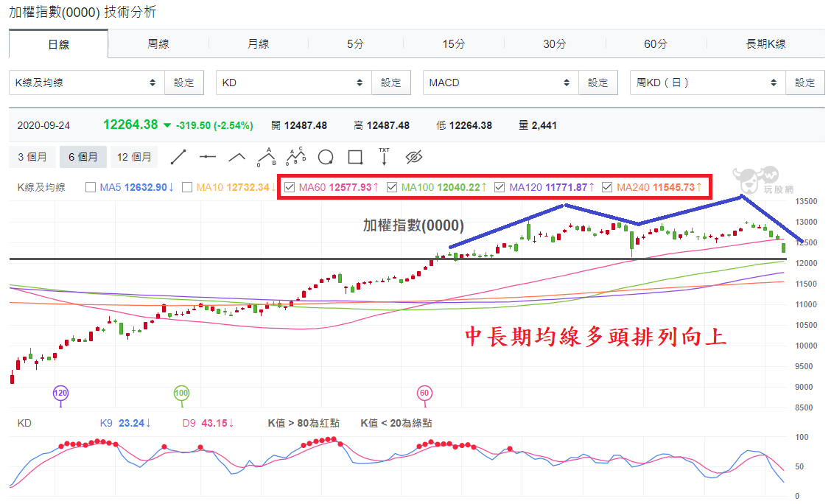
Task: Click 設定 next to KD dropdown
Action: click(x=391, y=83)
